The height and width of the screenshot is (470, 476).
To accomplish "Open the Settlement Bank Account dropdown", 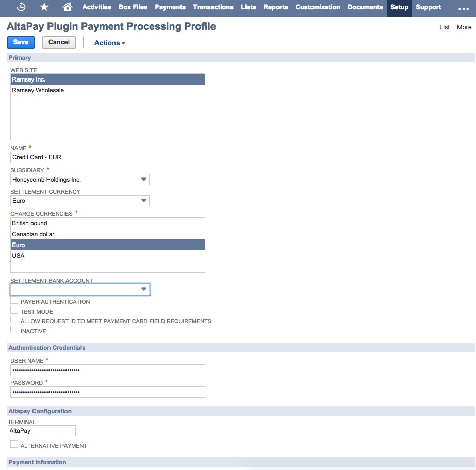I will point(144,289).
